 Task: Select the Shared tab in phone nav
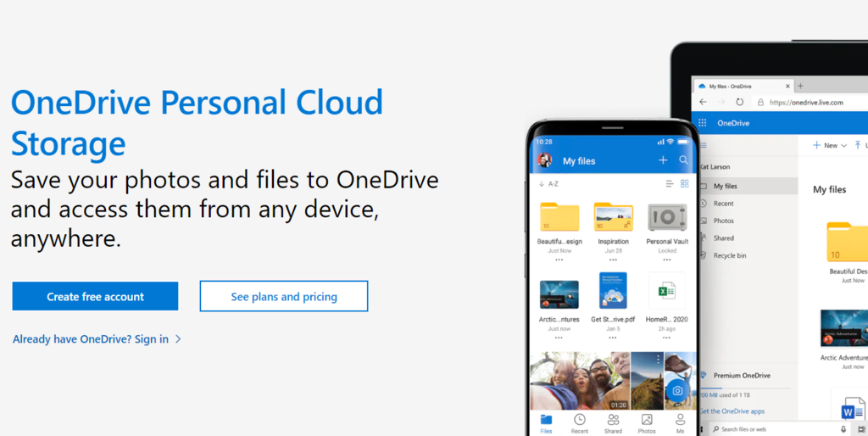614,423
